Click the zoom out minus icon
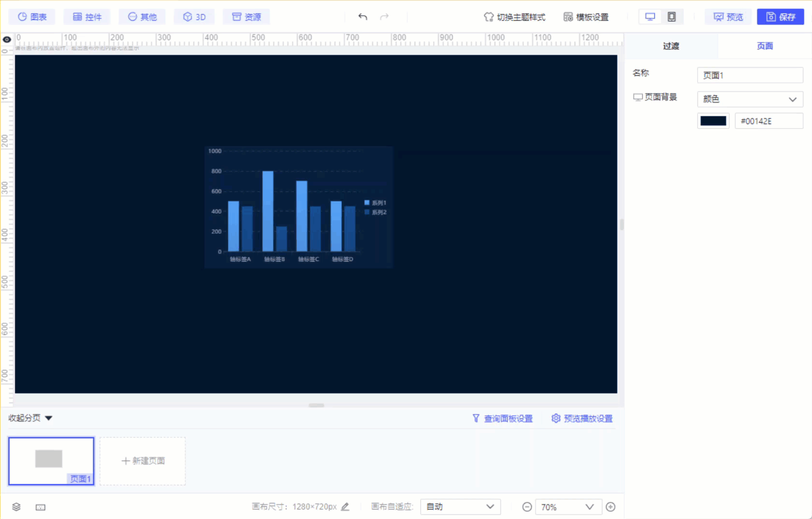Screen dimensions: 812x519 pyautogui.click(x=527, y=507)
